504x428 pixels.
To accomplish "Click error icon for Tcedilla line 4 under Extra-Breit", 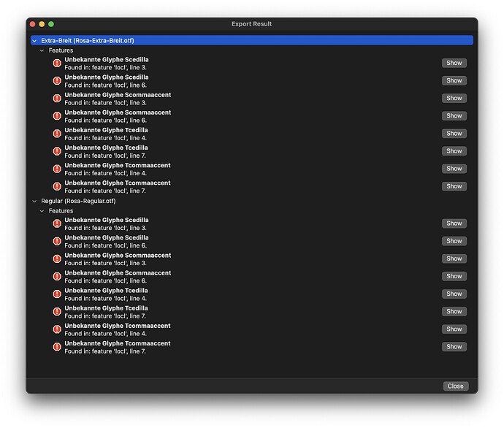I will tap(57, 134).
